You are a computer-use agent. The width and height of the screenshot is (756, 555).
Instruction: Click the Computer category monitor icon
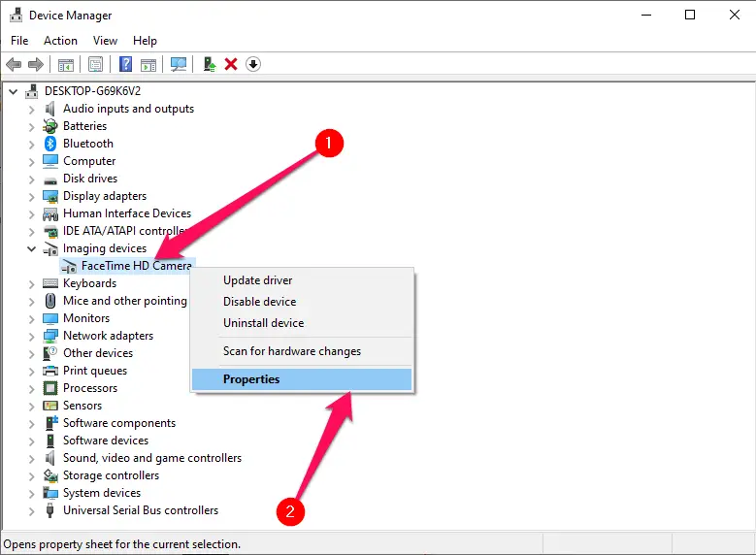(x=50, y=161)
